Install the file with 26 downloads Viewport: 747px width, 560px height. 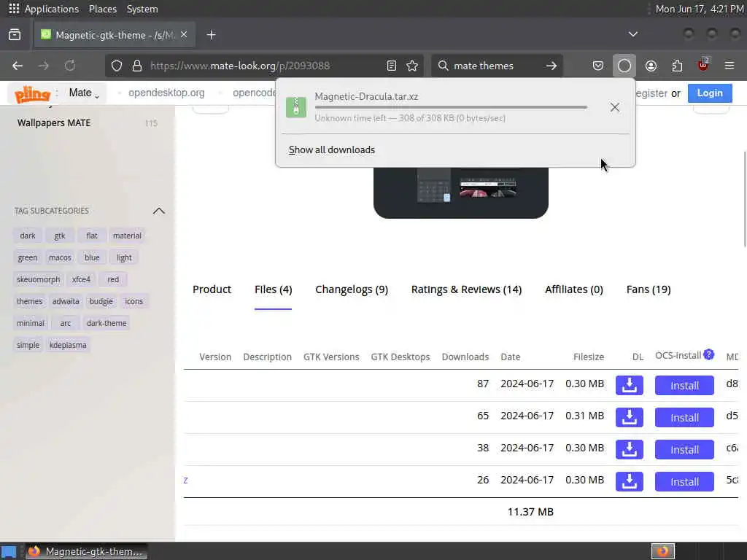[x=684, y=481]
